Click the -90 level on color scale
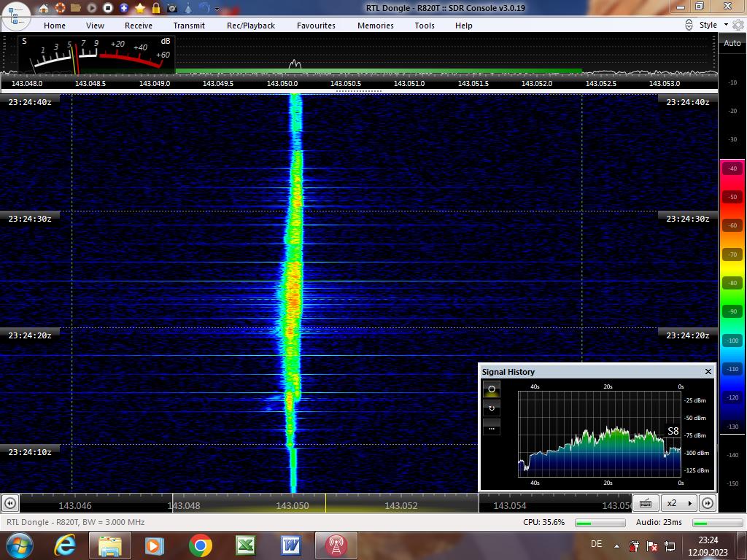 point(732,312)
